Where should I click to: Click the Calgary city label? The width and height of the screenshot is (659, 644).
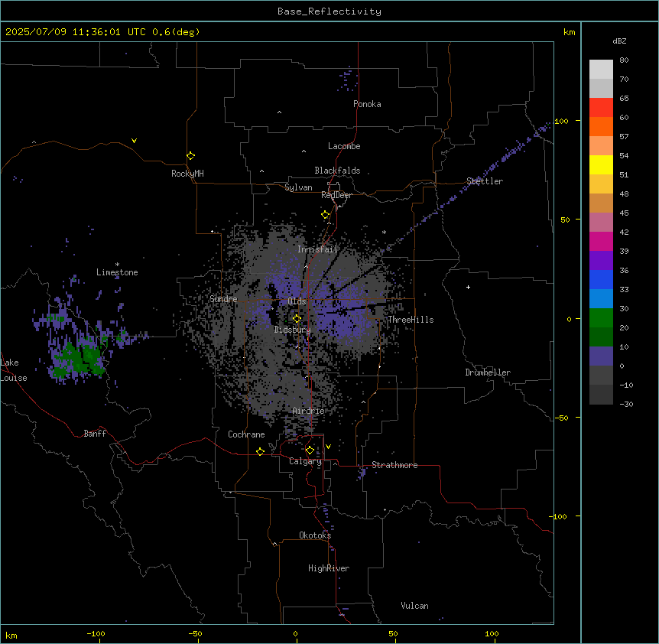coord(305,461)
